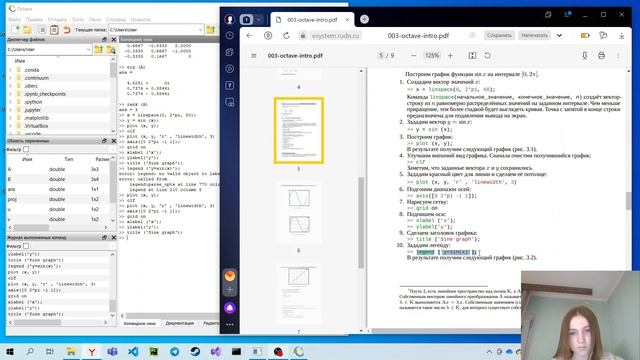This screenshot has width=640, height=360.
Task: Open Windows Start menu
Action: tap(10, 351)
